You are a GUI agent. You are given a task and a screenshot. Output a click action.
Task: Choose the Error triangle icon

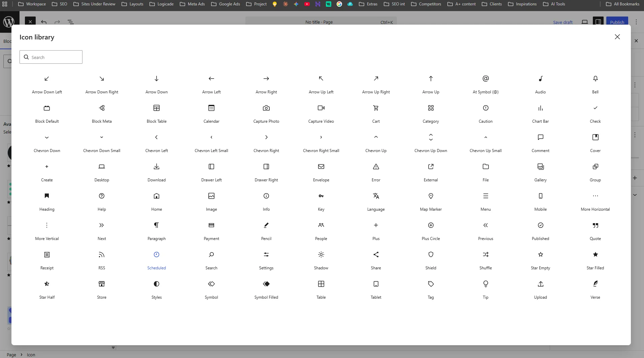376,167
